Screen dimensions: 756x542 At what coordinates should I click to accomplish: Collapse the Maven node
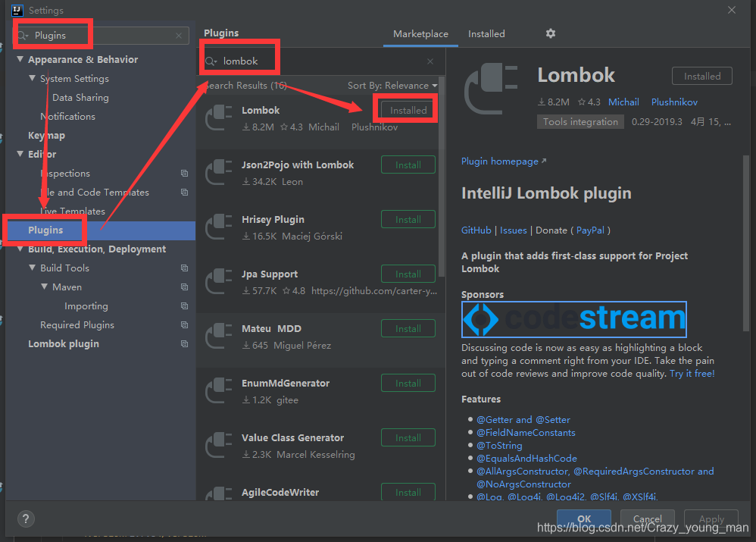click(x=45, y=287)
